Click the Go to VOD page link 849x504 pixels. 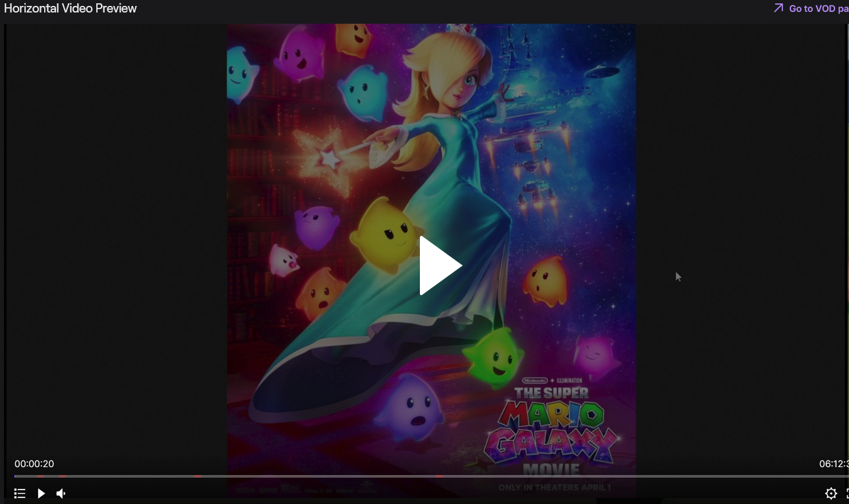coord(818,9)
